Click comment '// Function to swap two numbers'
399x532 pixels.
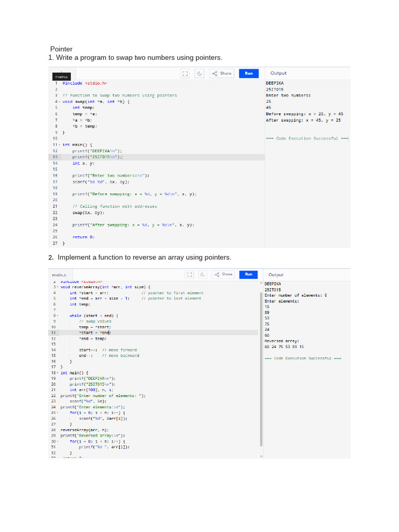(x=120, y=96)
